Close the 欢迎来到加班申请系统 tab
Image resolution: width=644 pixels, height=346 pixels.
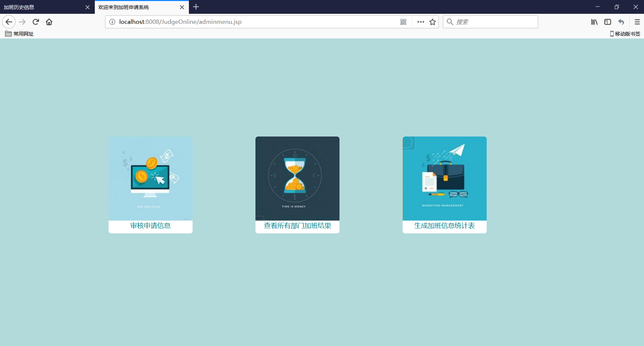point(182,7)
